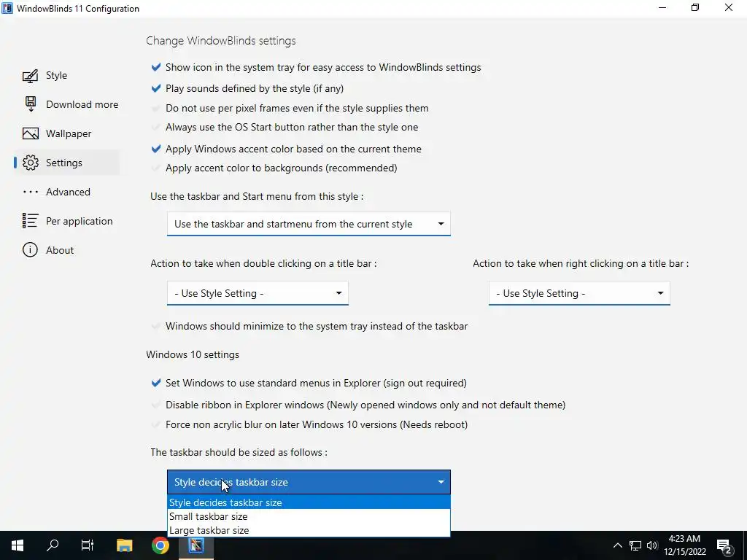Screen dimensions: 747x560
Task: Click the network tray icon
Action: point(635,545)
